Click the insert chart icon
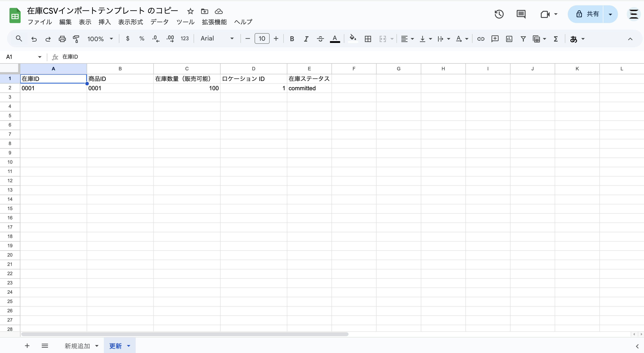The width and height of the screenshot is (644, 353). tap(509, 39)
